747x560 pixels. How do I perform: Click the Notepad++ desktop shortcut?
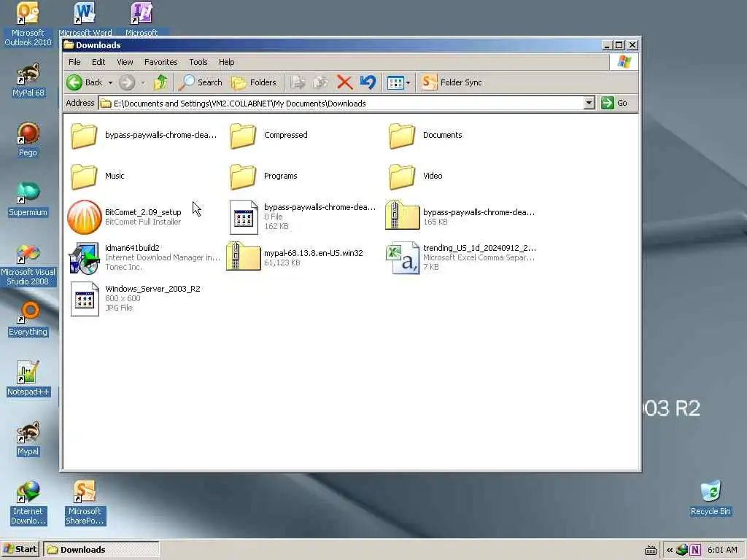pyautogui.click(x=28, y=379)
